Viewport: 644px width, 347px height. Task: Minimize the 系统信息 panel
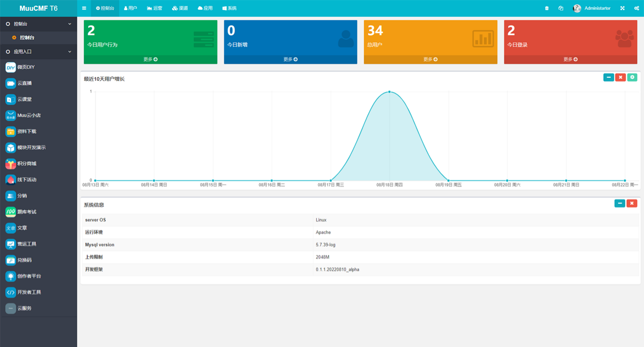(x=620, y=204)
